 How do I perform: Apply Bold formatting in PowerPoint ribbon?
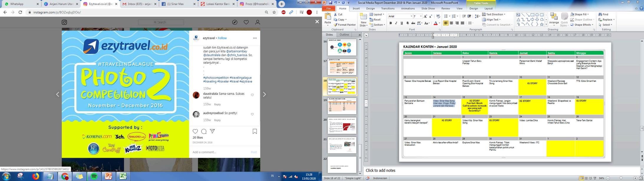pos(391,23)
